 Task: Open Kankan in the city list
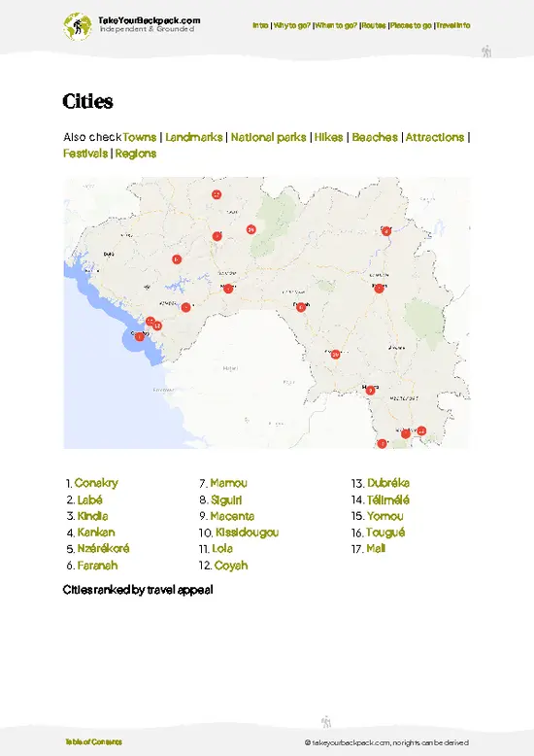tap(96, 533)
